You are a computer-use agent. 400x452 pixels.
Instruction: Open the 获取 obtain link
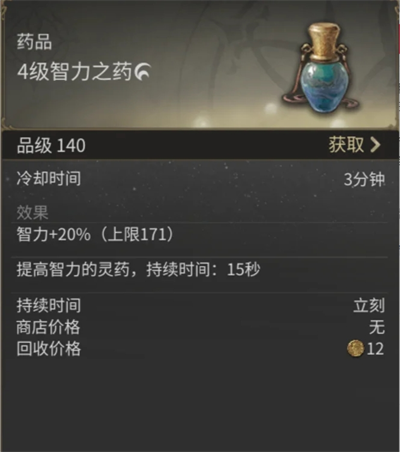pyautogui.click(x=346, y=145)
